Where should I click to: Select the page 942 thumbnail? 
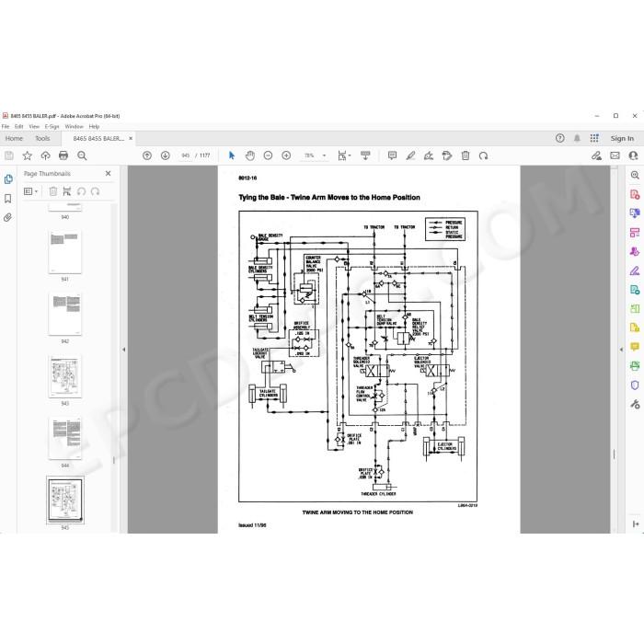click(x=65, y=315)
